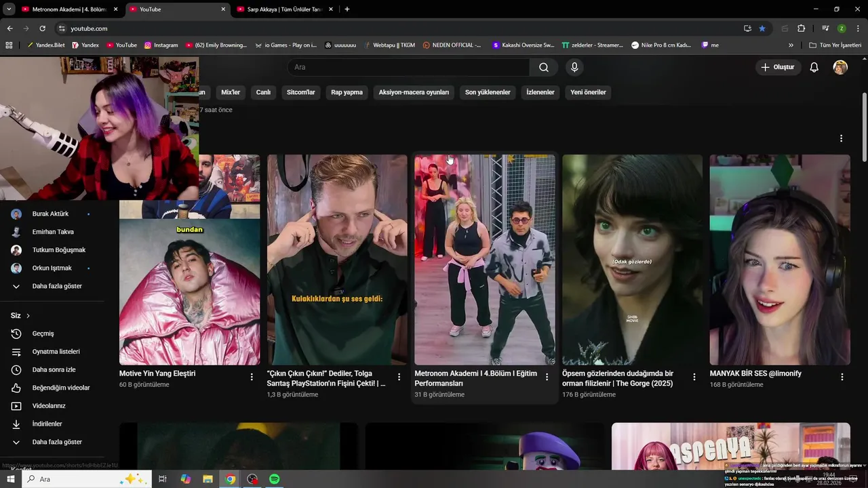Close the active YouTube browser tab
The image size is (868, 488).
click(x=223, y=9)
